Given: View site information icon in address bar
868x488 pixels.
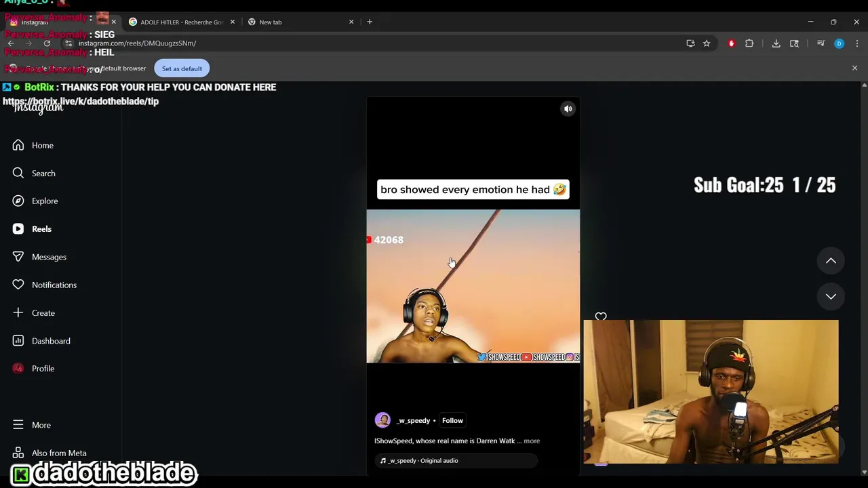Looking at the screenshot, I should click(x=68, y=43).
